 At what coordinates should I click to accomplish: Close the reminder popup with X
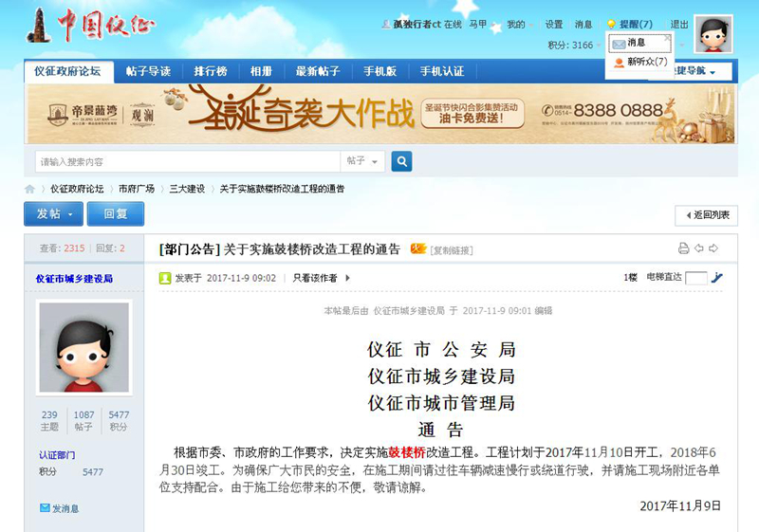[x=668, y=38]
